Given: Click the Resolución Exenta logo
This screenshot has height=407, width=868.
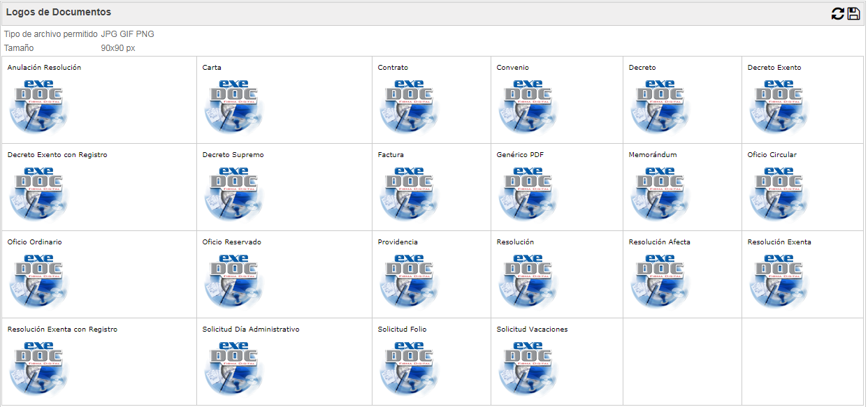Looking at the screenshot, I should pyautogui.click(x=779, y=281).
